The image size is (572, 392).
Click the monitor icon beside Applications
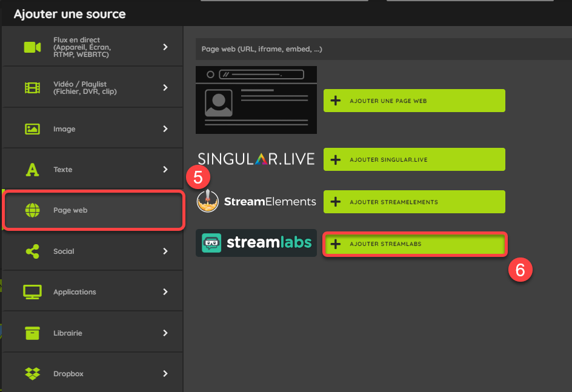(33, 292)
